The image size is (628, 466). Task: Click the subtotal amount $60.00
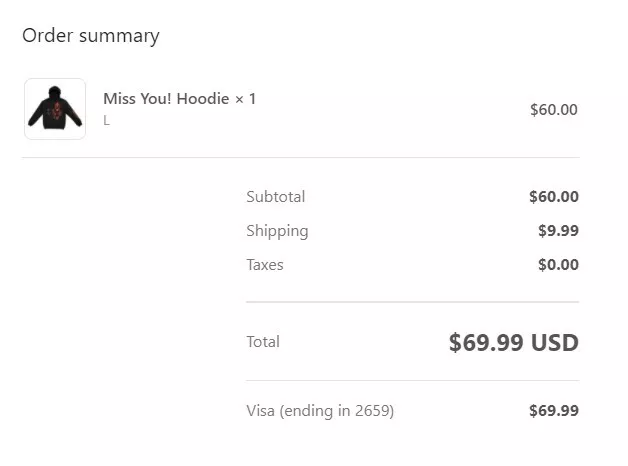point(554,197)
